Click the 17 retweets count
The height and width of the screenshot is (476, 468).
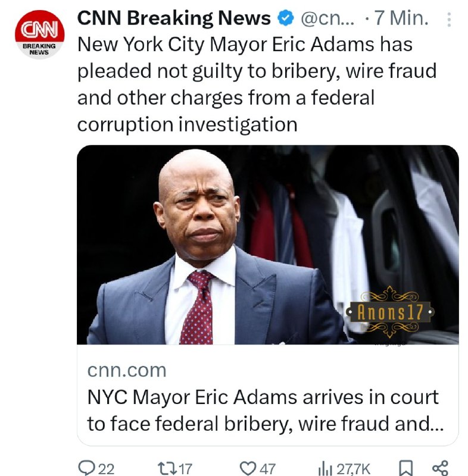pos(186,469)
